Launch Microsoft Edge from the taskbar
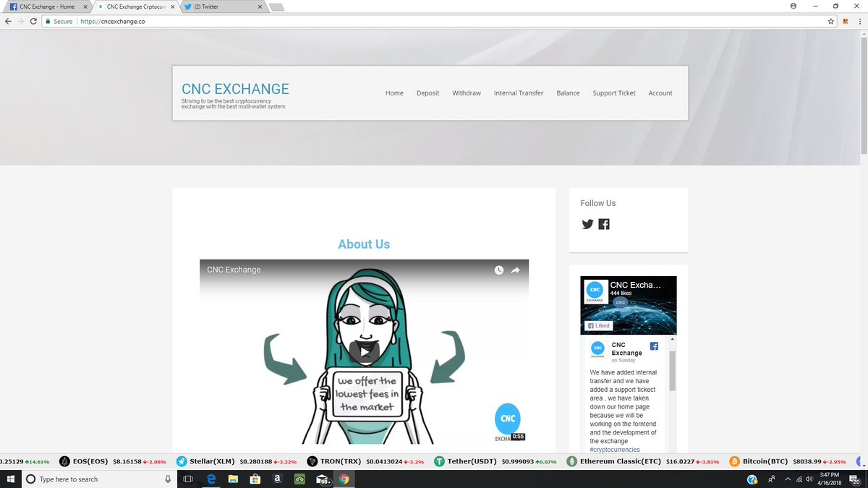The image size is (868, 488). pyautogui.click(x=211, y=479)
